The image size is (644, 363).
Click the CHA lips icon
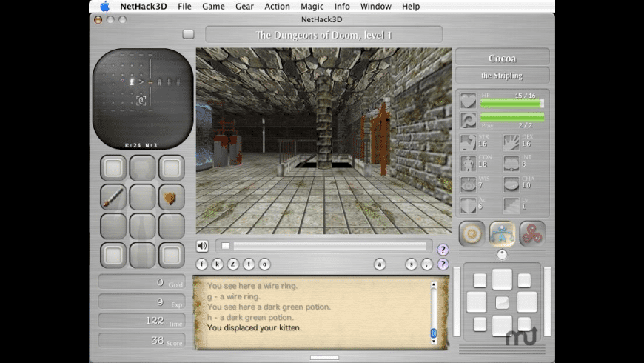(x=511, y=184)
